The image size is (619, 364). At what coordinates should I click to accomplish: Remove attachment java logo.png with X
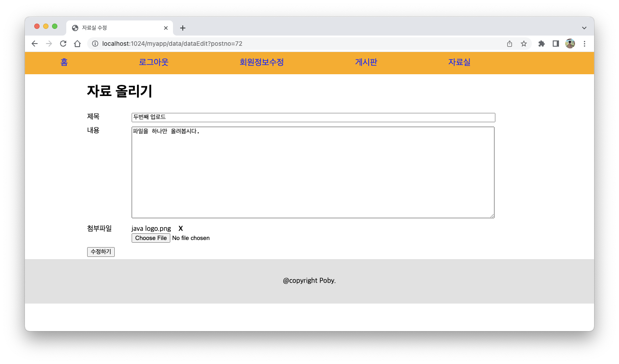point(181,228)
